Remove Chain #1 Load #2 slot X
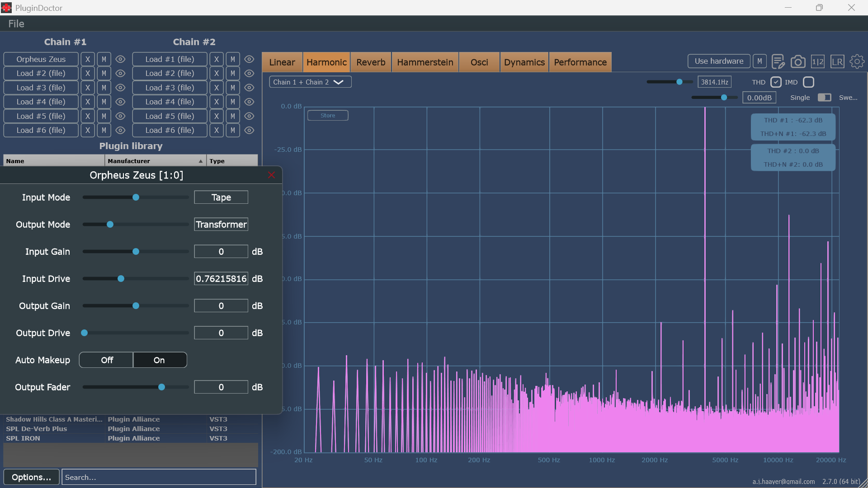868x488 pixels. point(88,73)
